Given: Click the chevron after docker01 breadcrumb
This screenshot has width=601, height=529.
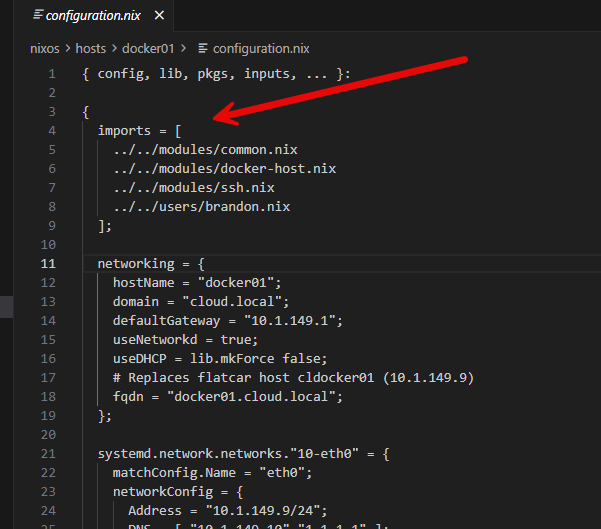Looking at the screenshot, I should (184, 49).
